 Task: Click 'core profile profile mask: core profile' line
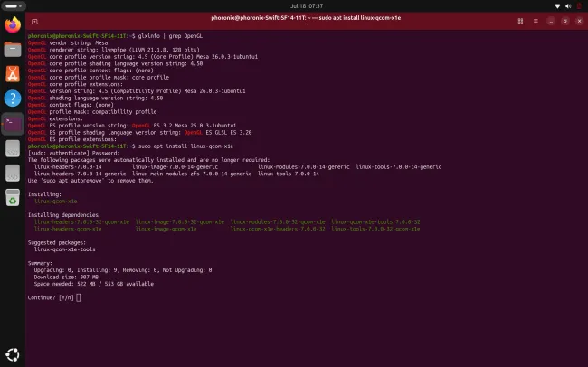coord(99,77)
